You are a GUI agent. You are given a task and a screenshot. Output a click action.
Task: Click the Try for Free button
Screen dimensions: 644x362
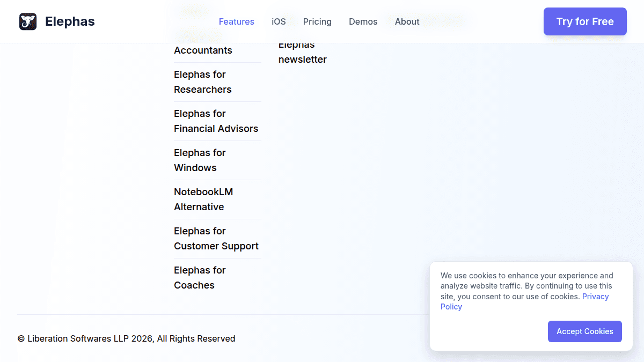tap(585, 21)
